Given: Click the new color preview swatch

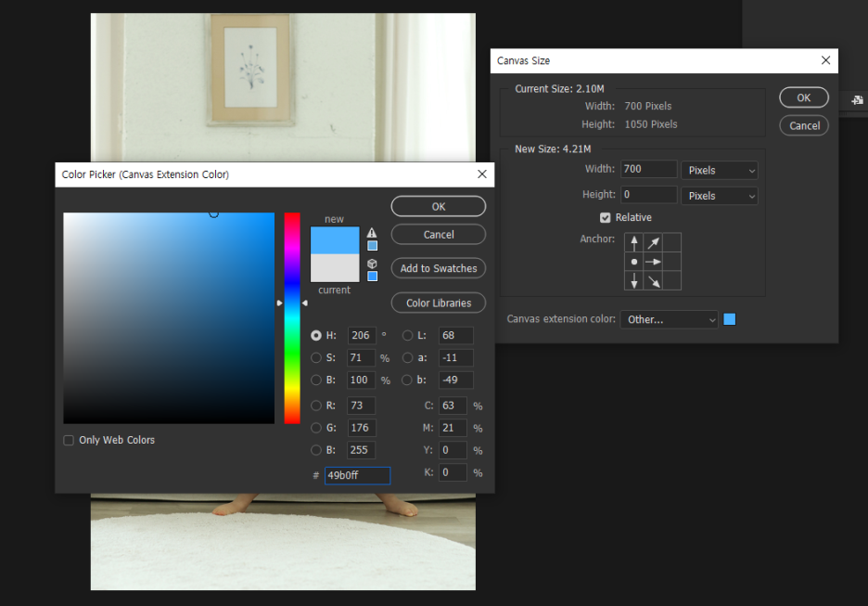Looking at the screenshot, I should point(335,240).
